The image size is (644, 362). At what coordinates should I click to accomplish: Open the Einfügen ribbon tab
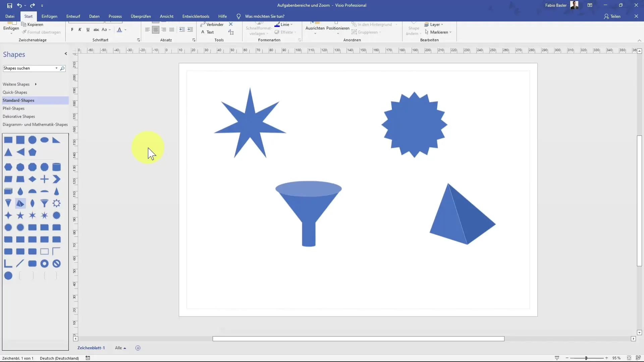point(49,16)
